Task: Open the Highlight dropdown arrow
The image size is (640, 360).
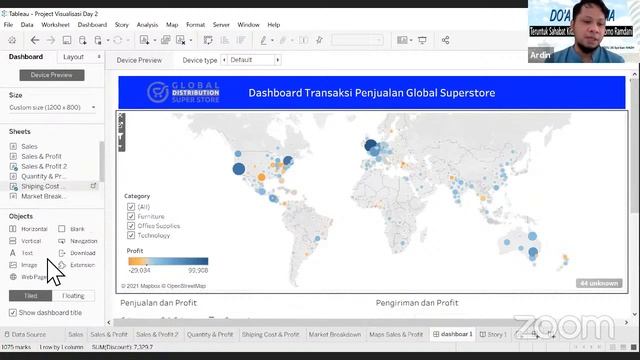Action: 273,40
